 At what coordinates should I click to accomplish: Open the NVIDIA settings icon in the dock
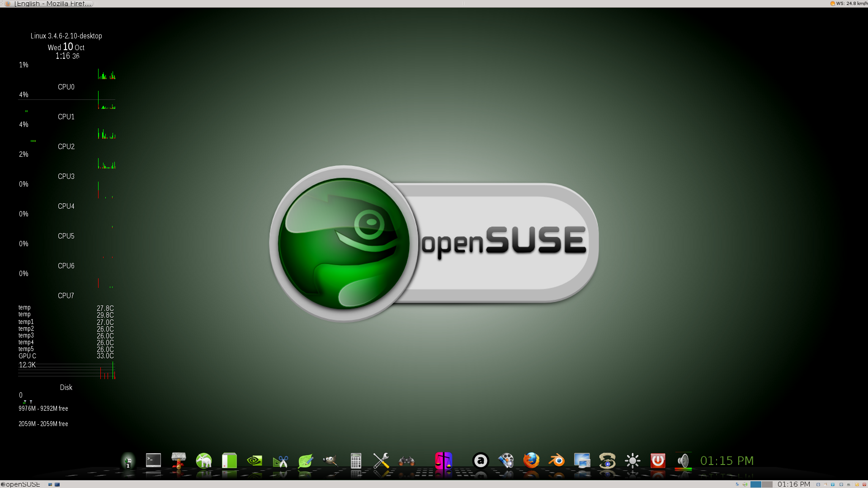click(x=255, y=460)
